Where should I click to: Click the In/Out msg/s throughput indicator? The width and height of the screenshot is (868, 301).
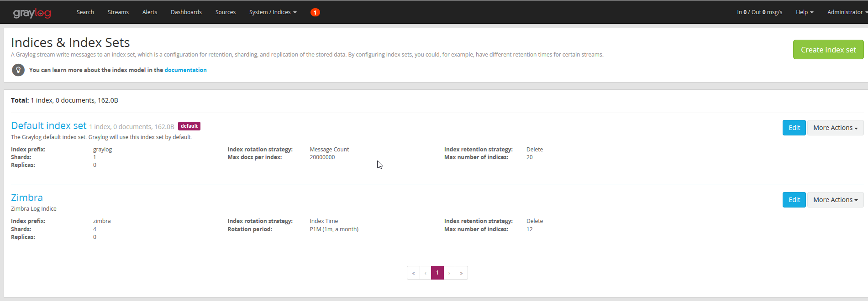coord(759,12)
